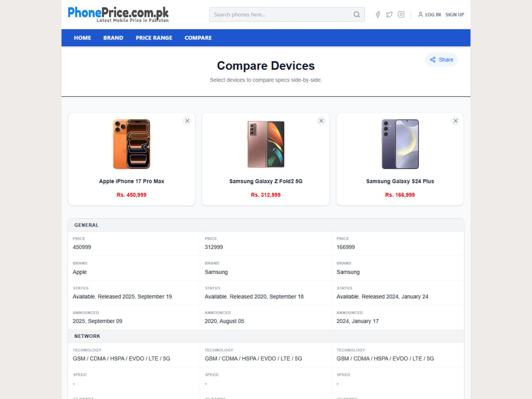Click 'Select devices to compare specs side-by-side.'
Screen dimensions: 532x399
pos(265,80)
